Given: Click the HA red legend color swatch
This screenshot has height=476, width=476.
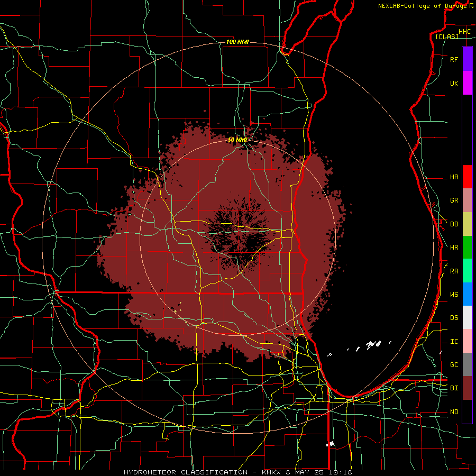Looking at the screenshot, I should tap(467, 177).
